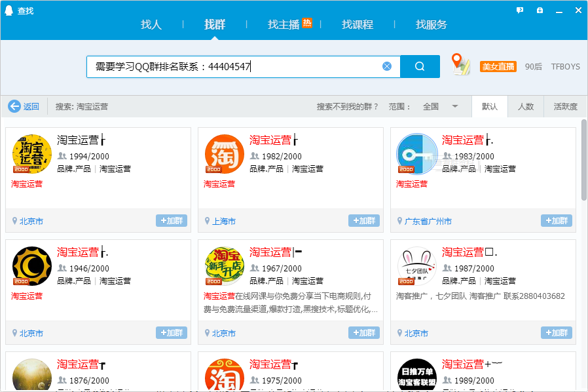Click 淘宝运营 category tag on 1983/2000 card
This screenshot has height=392, width=588.
[x=500, y=169]
